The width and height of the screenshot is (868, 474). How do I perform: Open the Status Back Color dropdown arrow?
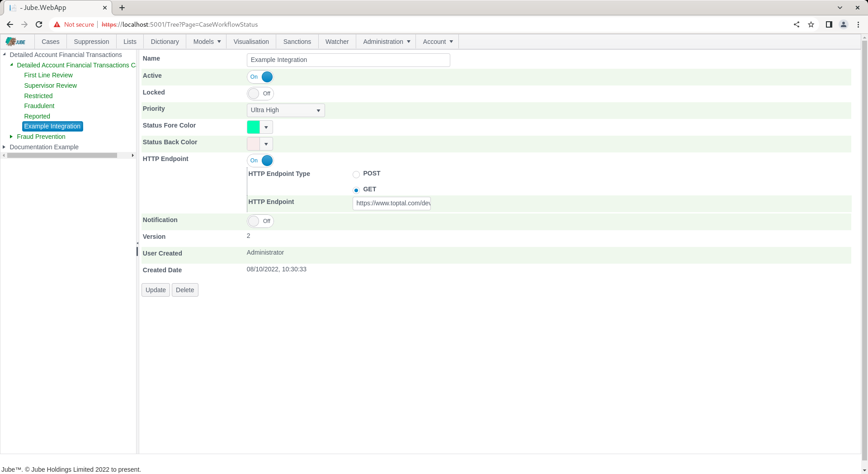tap(266, 144)
